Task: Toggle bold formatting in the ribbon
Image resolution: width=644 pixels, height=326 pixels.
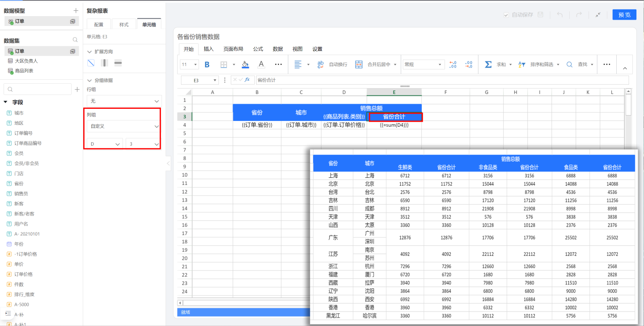Action: pos(207,64)
